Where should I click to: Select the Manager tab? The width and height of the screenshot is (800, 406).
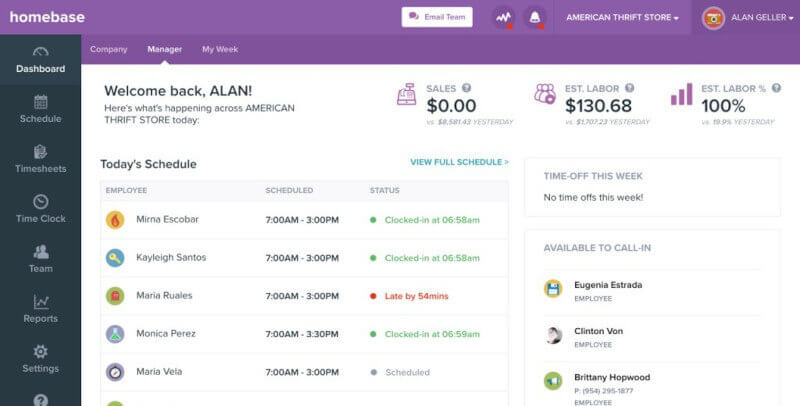pos(164,49)
